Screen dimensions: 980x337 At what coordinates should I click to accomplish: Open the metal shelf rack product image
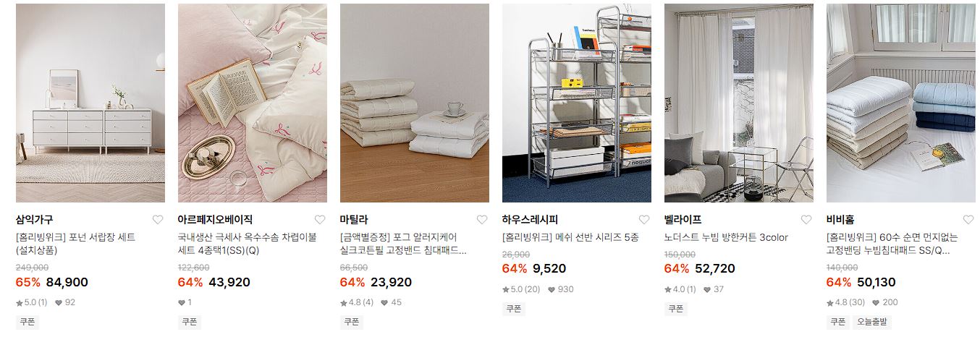click(x=577, y=103)
